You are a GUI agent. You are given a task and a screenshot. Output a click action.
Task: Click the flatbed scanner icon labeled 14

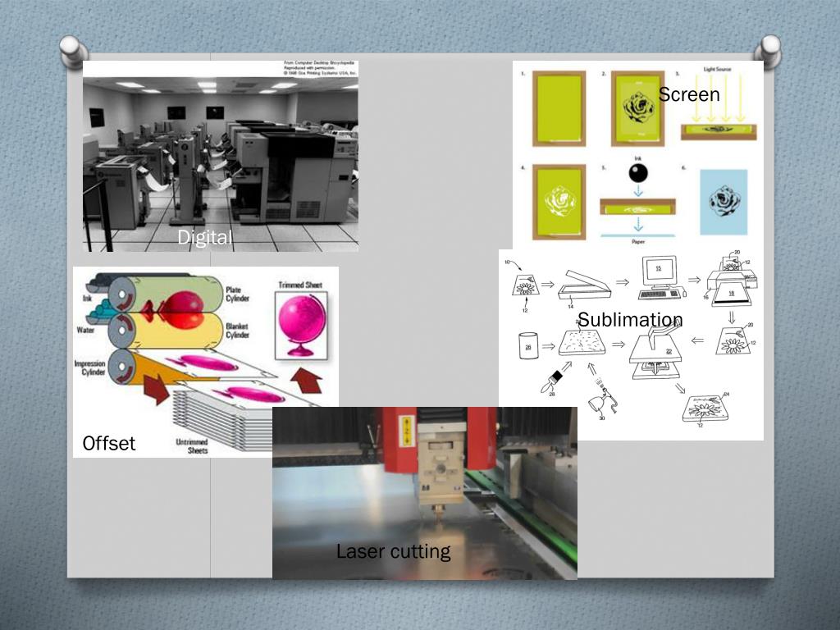coord(583,285)
